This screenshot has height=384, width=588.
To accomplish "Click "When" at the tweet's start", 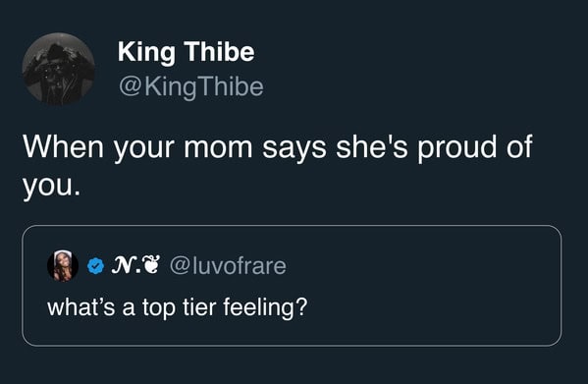I will (63, 147).
